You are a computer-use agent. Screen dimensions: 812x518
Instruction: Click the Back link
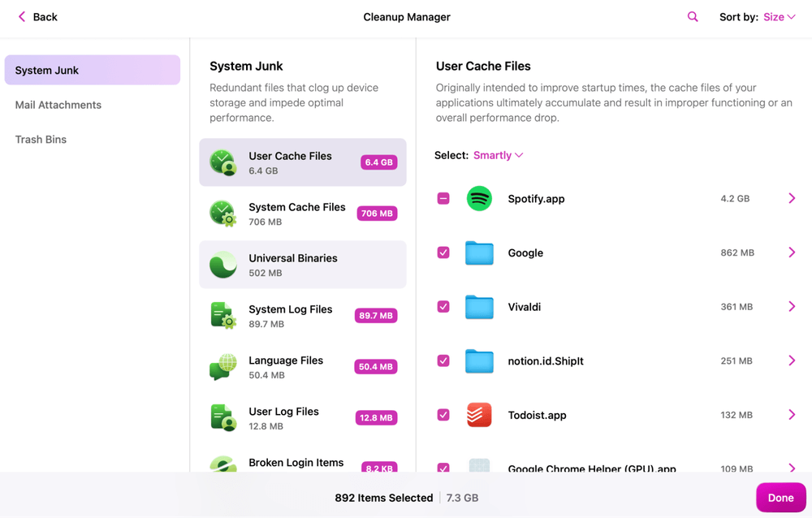click(36, 16)
